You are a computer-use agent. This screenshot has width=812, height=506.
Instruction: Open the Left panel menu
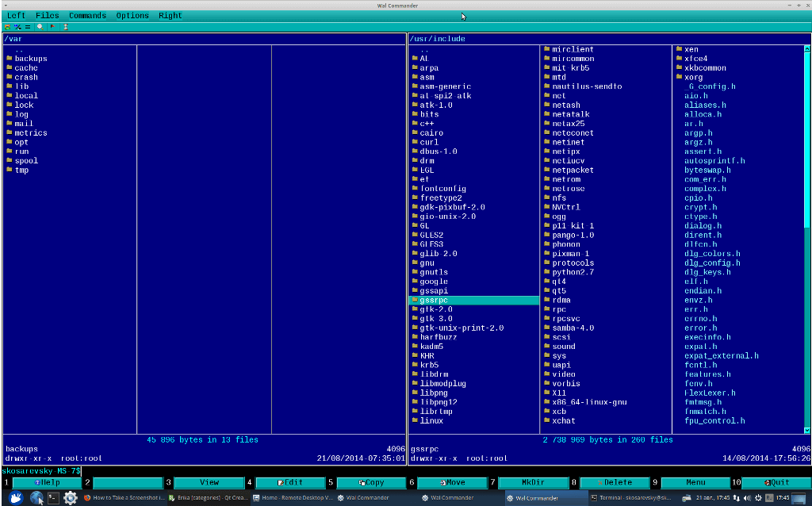[x=16, y=15]
